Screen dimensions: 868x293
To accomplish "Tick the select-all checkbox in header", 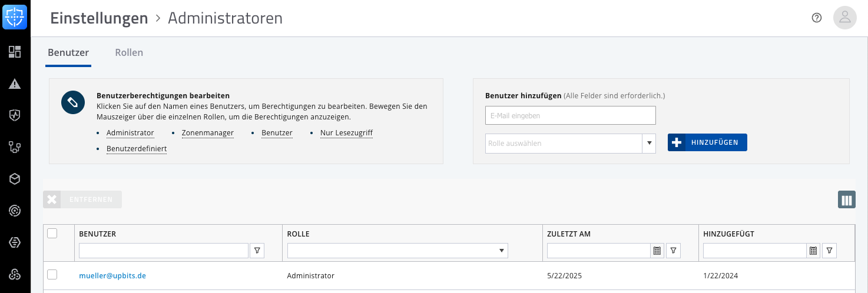I will pos(52,234).
